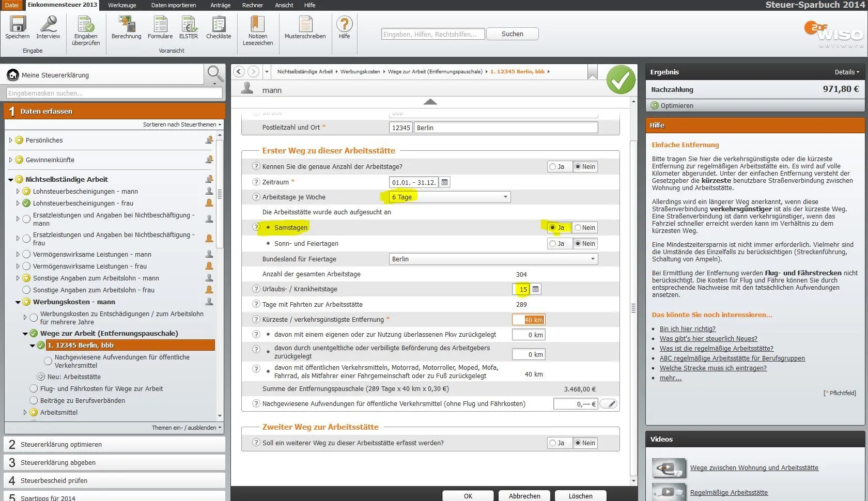Viewport: 868px width, 501px height.
Task: Open the Rechner menu
Action: coord(252,5)
